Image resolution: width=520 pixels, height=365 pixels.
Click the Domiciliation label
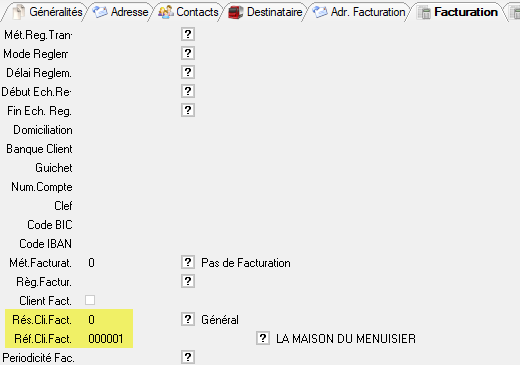click(x=43, y=130)
